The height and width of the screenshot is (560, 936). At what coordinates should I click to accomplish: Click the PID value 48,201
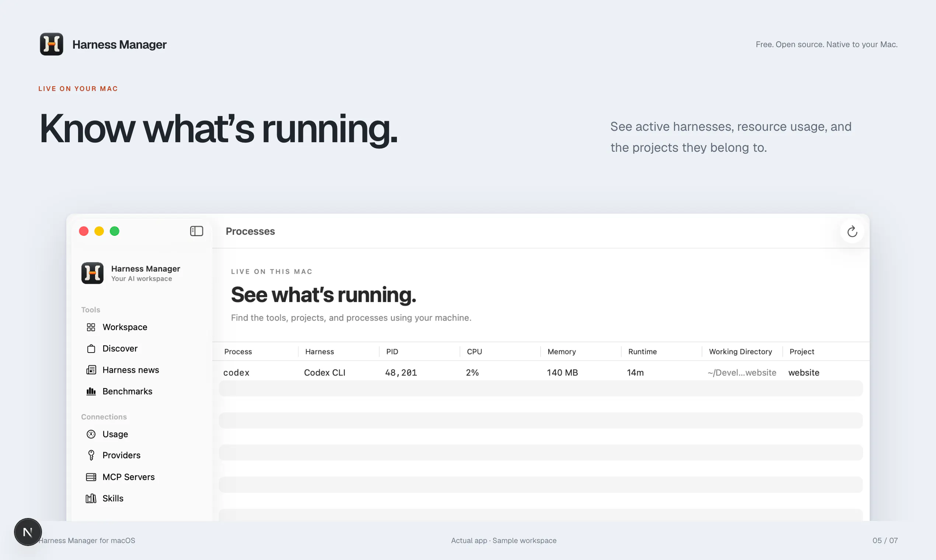point(401,373)
